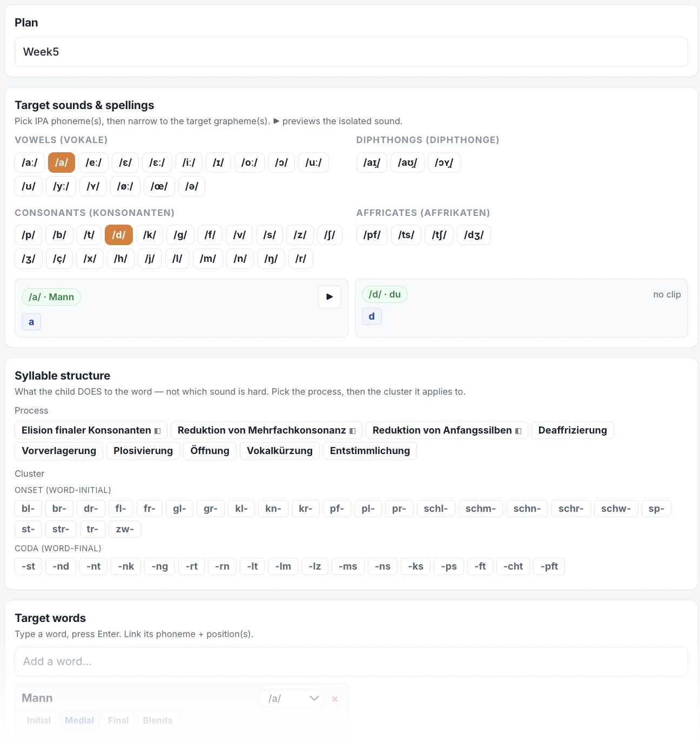Toggle Final position for Mann
The height and width of the screenshot is (744, 700).
point(118,720)
